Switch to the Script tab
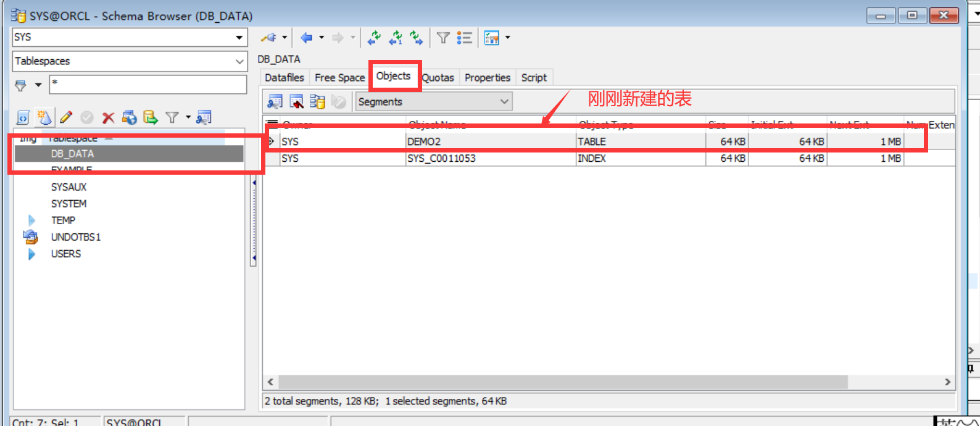This screenshot has height=426, width=980. click(534, 78)
